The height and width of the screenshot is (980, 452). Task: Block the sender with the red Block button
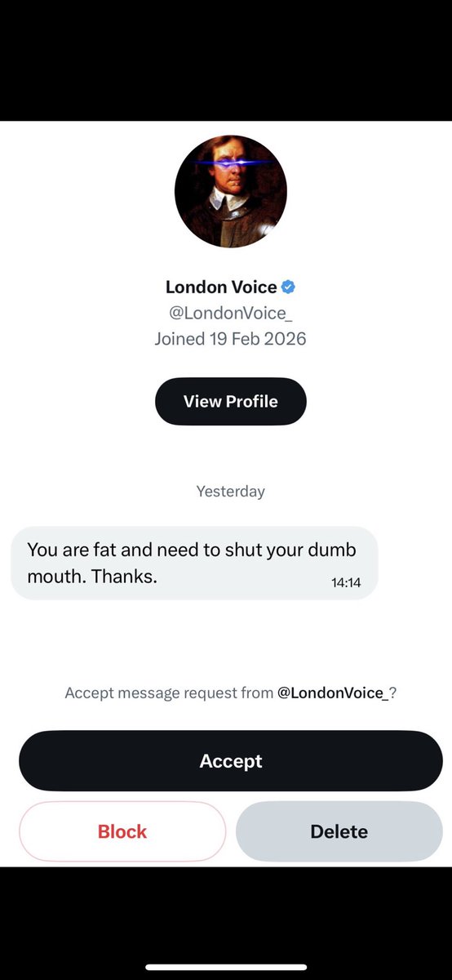coord(122,831)
